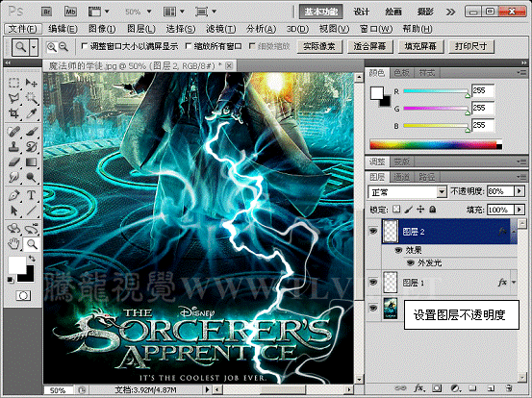Select the 基本功能 workspace button

320,12
